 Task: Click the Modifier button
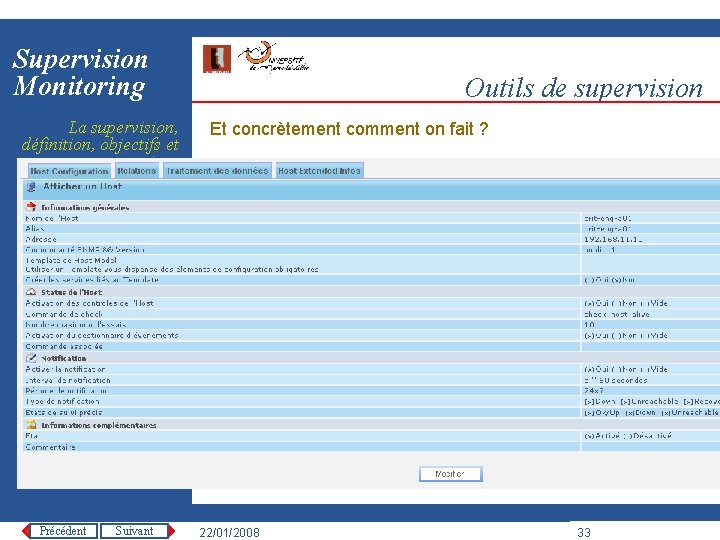[450, 474]
